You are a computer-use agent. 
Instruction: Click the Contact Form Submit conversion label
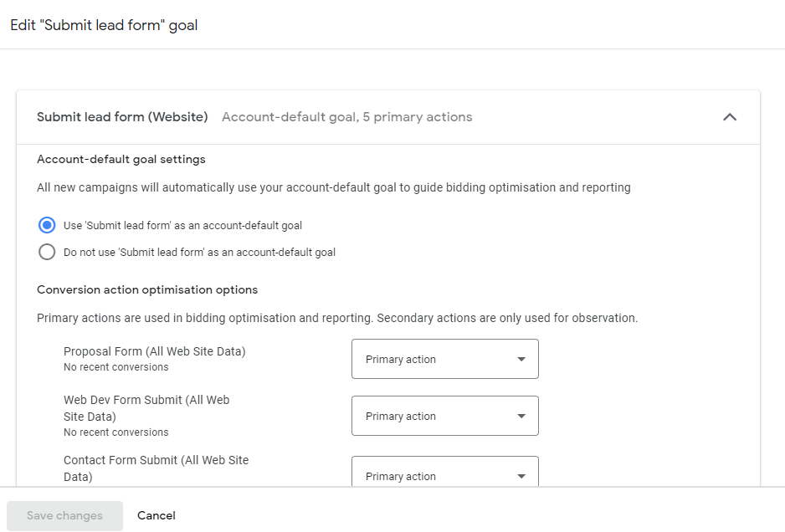coord(156,468)
